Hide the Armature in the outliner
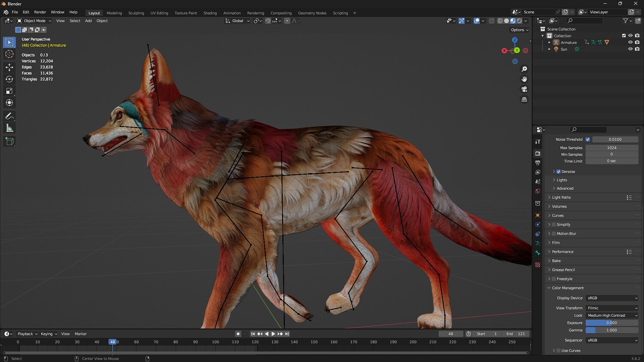644x362 pixels. click(630, 42)
